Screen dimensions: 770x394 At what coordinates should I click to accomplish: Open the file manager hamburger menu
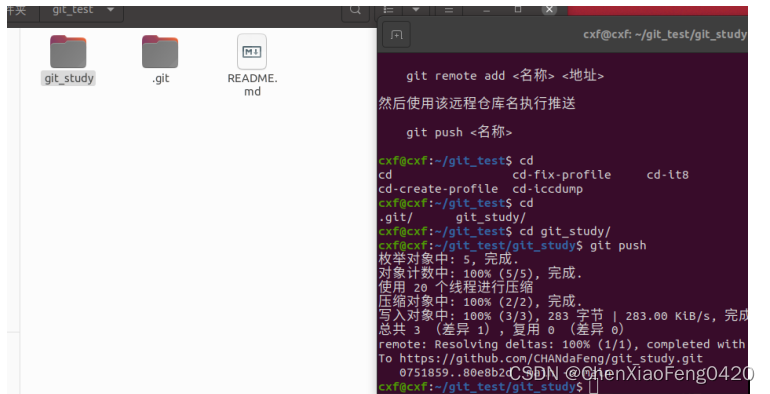tap(448, 11)
